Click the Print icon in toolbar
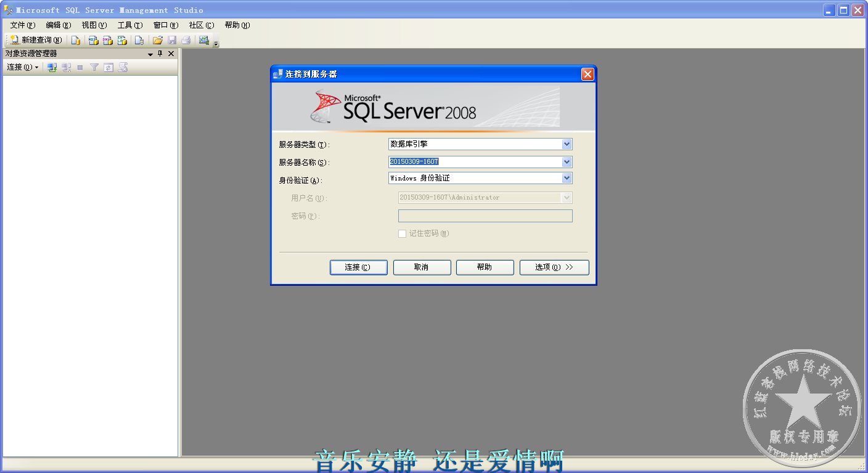 [186, 40]
